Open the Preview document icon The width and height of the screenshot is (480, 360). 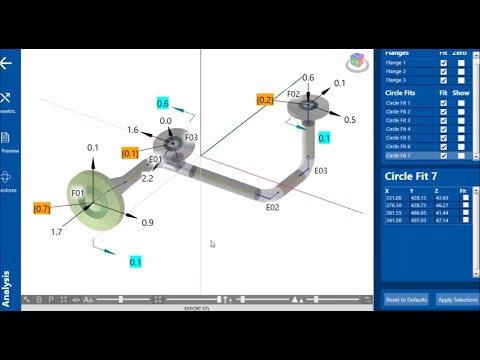pos(5,137)
